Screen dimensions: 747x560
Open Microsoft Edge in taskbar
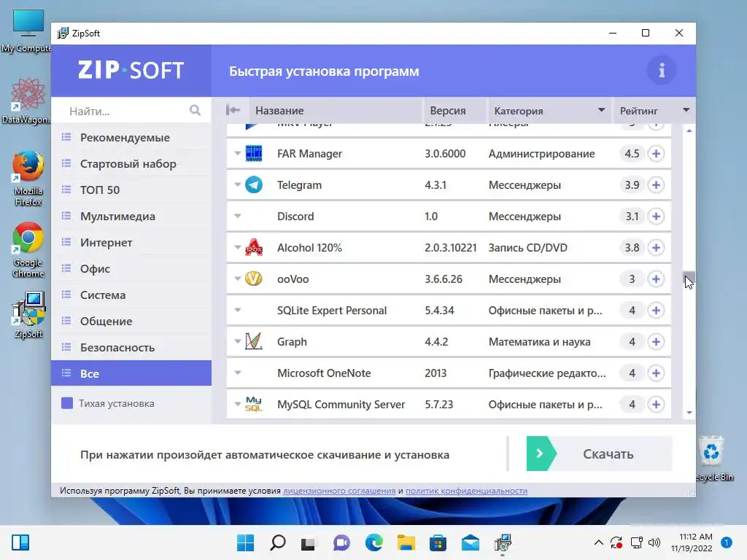[x=374, y=542]
